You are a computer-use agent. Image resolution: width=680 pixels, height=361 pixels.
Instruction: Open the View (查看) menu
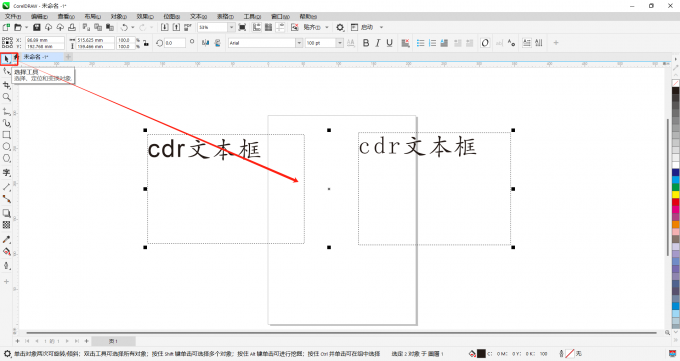tap(66, 16)
